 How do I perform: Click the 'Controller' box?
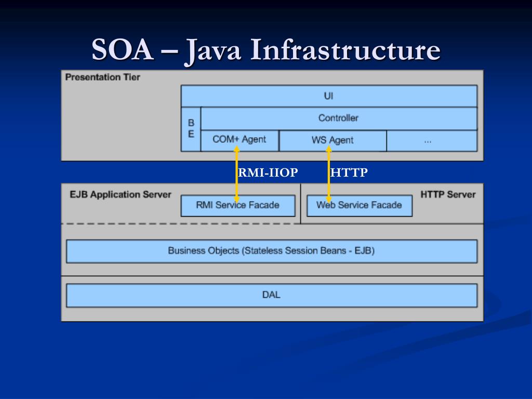(x=339, y=118)
